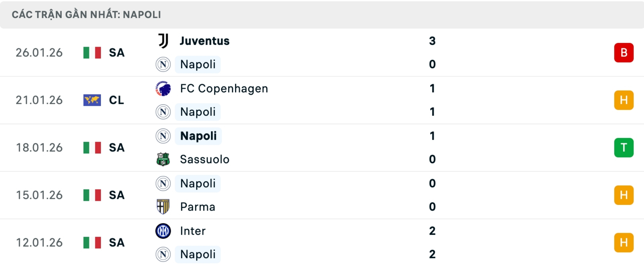Open the Sassuolo club crest
The image size is (644, 266).
(x=163, y=160)
